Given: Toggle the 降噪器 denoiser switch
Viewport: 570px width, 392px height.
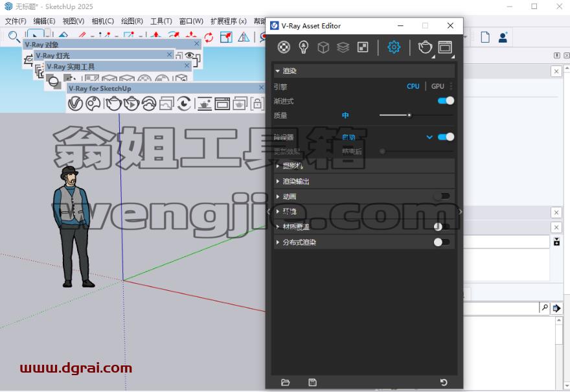Looking at the screenshot, I should point(446,137).
